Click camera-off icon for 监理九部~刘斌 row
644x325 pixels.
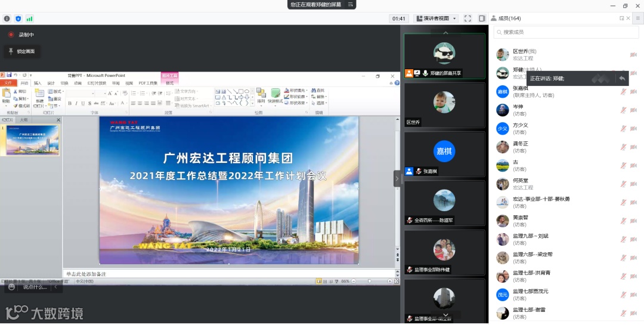click(633, 239)
